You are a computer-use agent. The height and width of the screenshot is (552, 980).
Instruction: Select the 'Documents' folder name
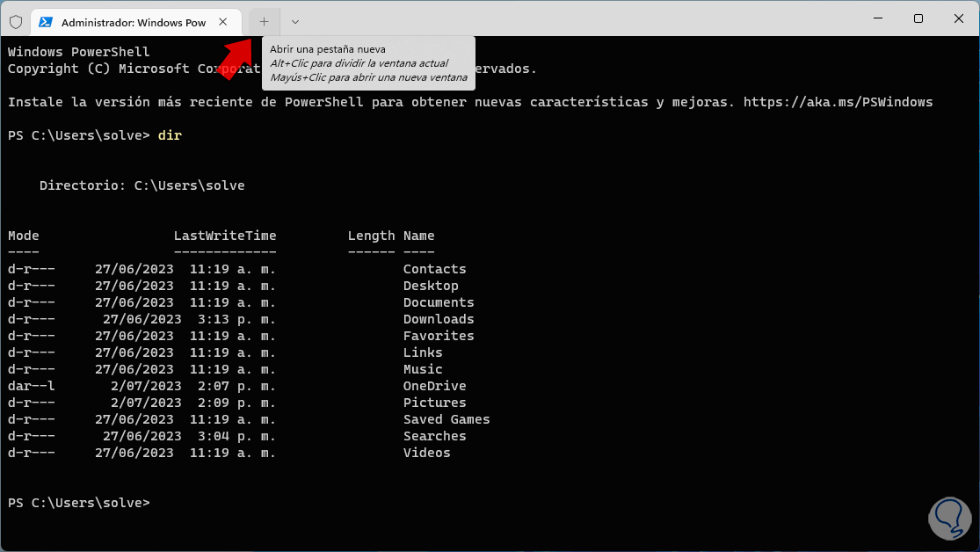pos(438,302)
